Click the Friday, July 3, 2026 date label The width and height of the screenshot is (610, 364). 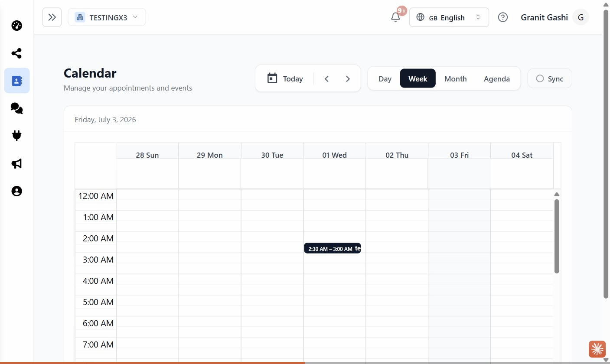(105, 120)
